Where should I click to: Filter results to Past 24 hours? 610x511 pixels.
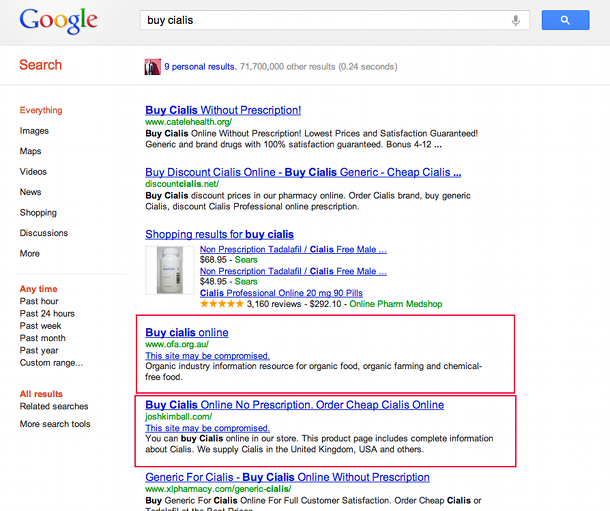47,314
